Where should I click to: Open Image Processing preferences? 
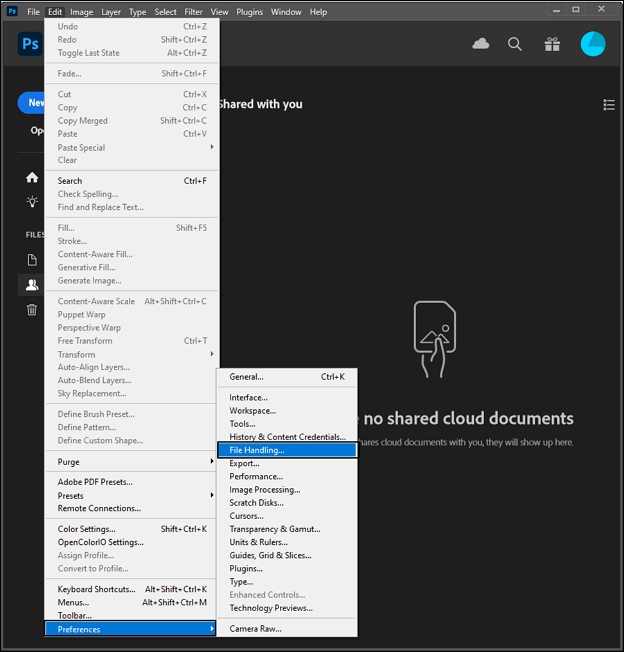click(x=287, y=489)
